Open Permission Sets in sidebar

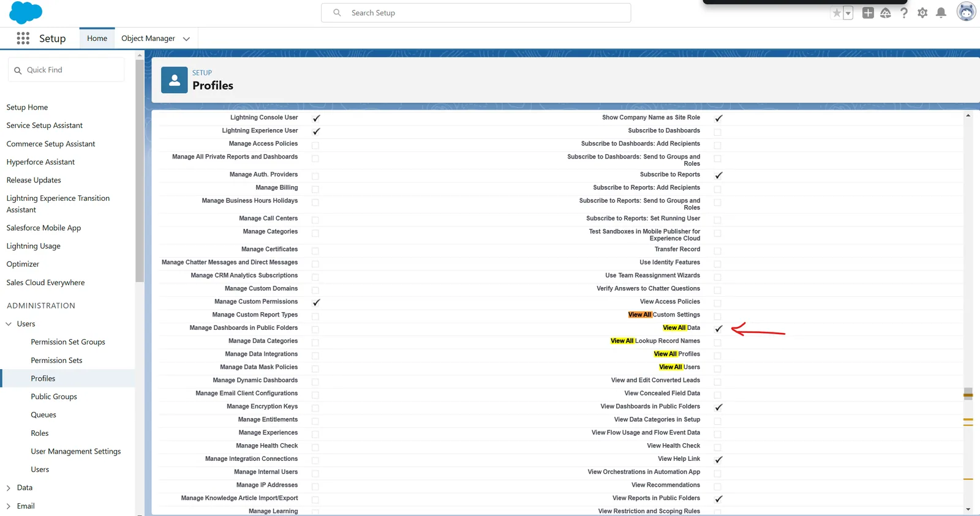click(x=56, y=361)
